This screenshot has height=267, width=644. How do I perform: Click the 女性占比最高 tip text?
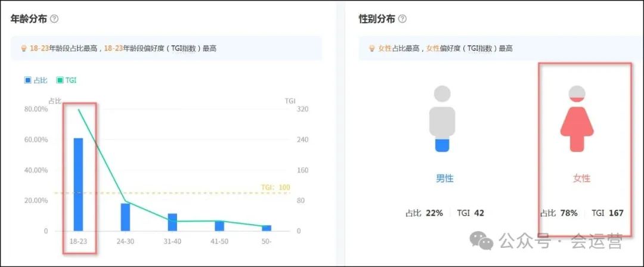(399, 48)
